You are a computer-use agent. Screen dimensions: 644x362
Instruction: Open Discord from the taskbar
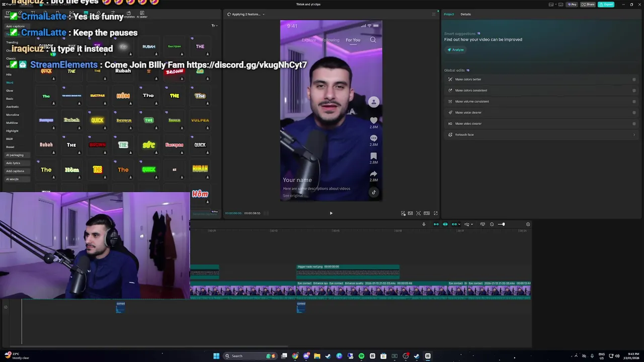coord(306,356)
